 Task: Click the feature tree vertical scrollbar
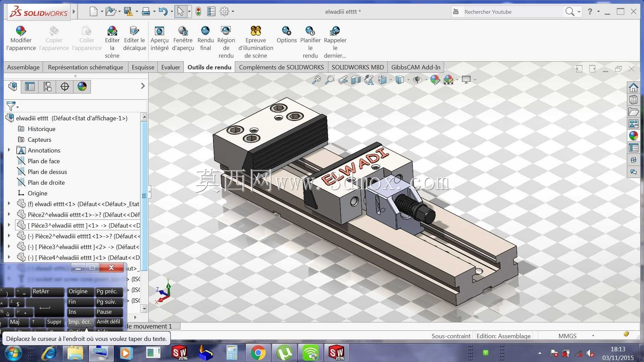(144, 196)
